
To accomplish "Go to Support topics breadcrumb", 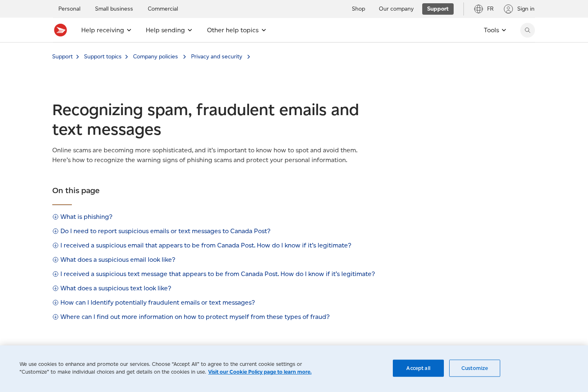I will (x=103, y=57).
